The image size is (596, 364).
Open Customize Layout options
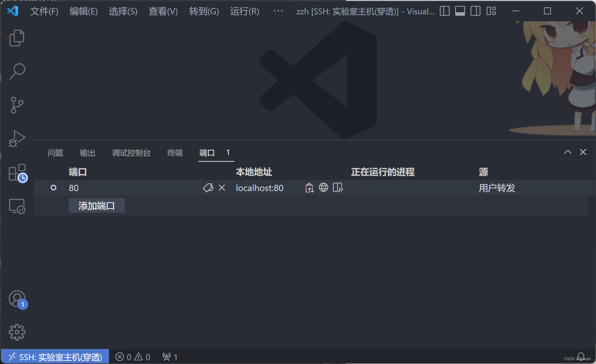point(491,11)
